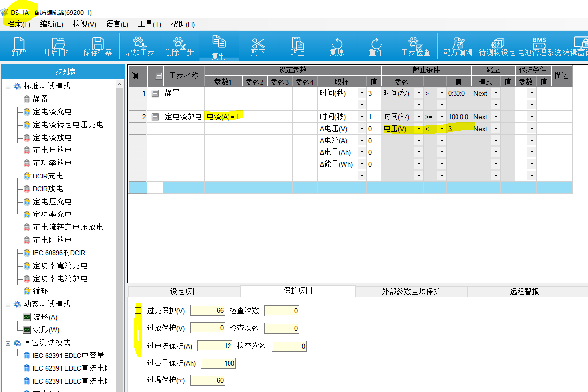Switch to the 外部参数全域保护 tab
Image resolution: width=588 pixels, height=392 pixels.
point(411,291)
